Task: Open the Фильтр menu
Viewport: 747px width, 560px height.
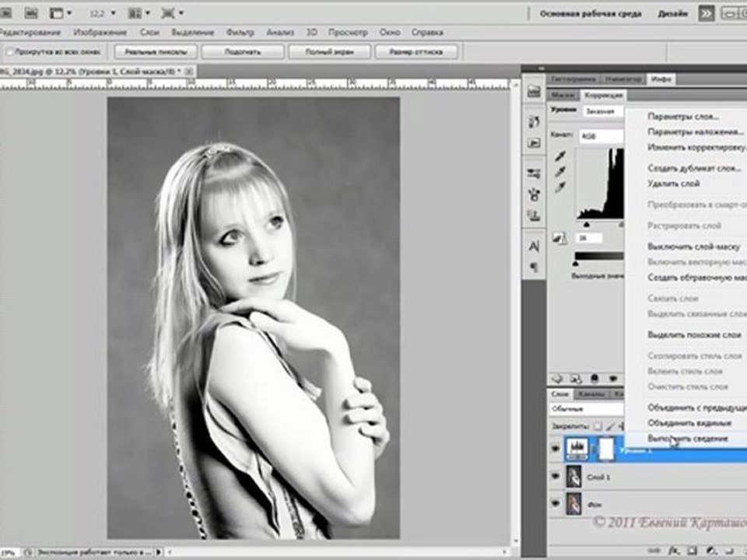Action: pyautogui.click(x=240, y=33)
